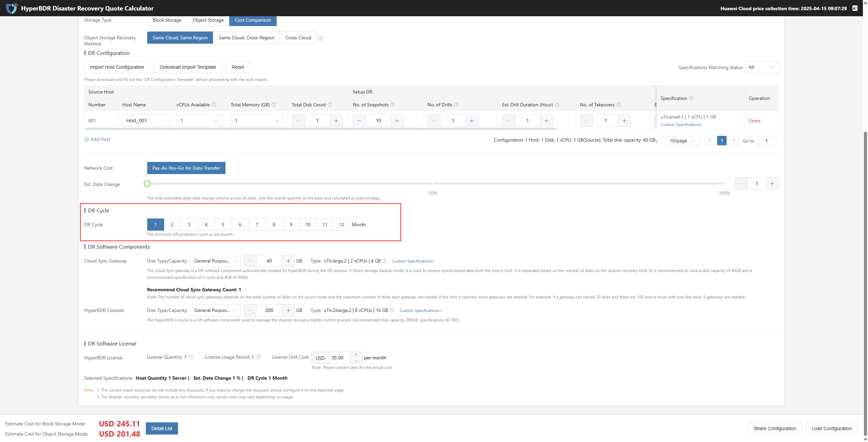
Task: Go to next page of host table
Action: click(734, 141)
